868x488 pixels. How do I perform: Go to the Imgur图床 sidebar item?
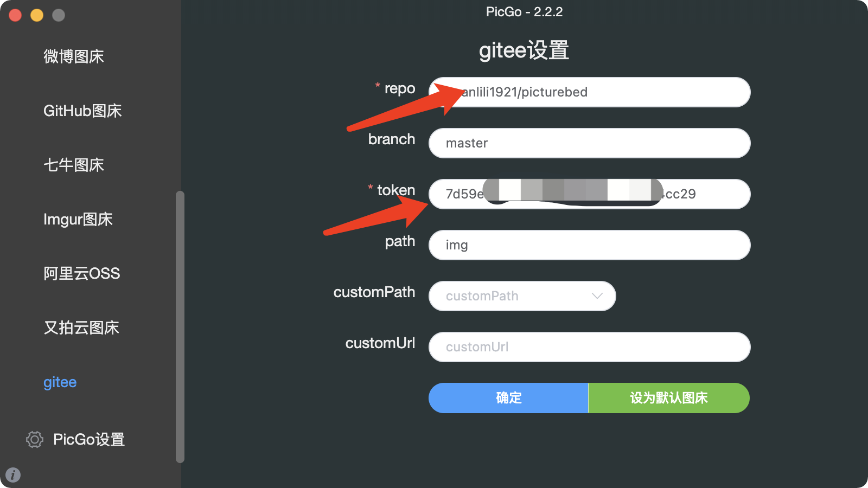pyautogui.click(x=78, y=219)
